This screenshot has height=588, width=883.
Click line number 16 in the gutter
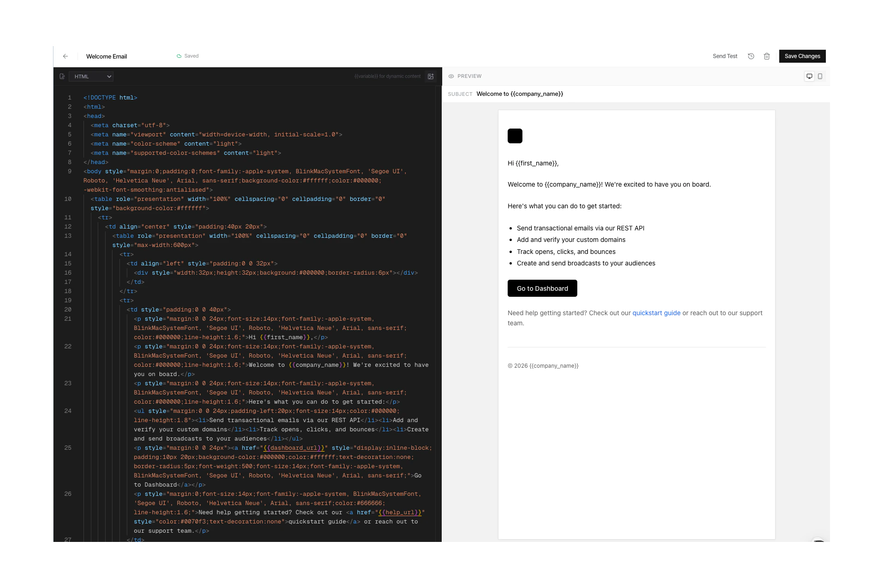[68, 273]
